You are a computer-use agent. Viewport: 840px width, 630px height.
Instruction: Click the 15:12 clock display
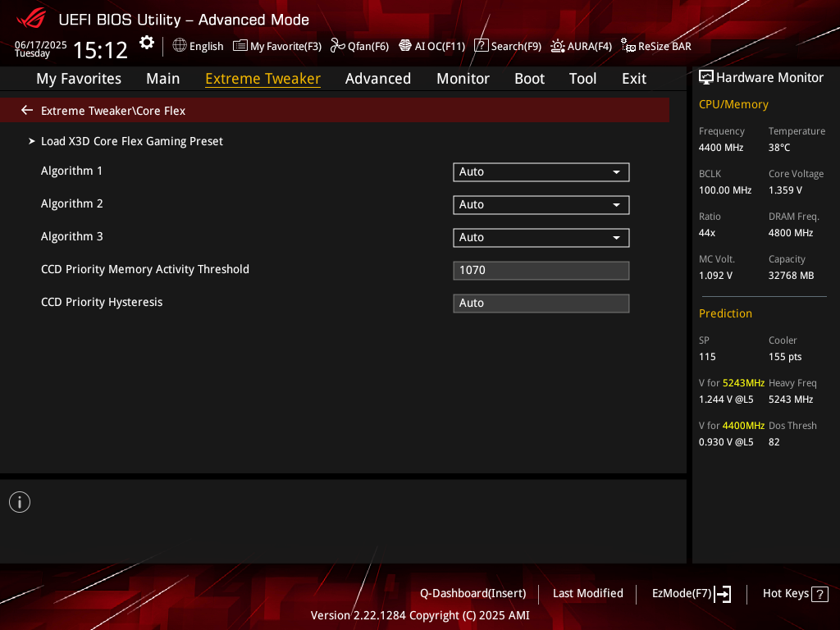click(x=100, y=50)
